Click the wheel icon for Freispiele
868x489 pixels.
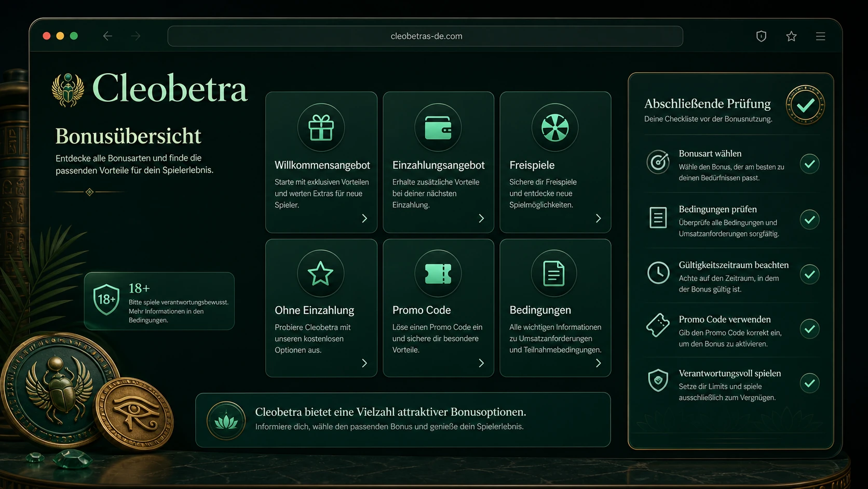[554, 127]
